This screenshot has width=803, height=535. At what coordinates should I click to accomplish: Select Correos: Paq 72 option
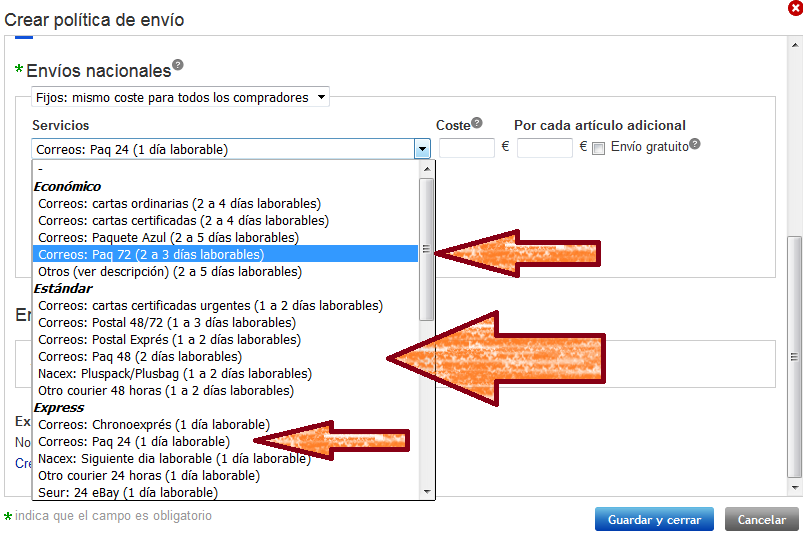coord(225,254)
